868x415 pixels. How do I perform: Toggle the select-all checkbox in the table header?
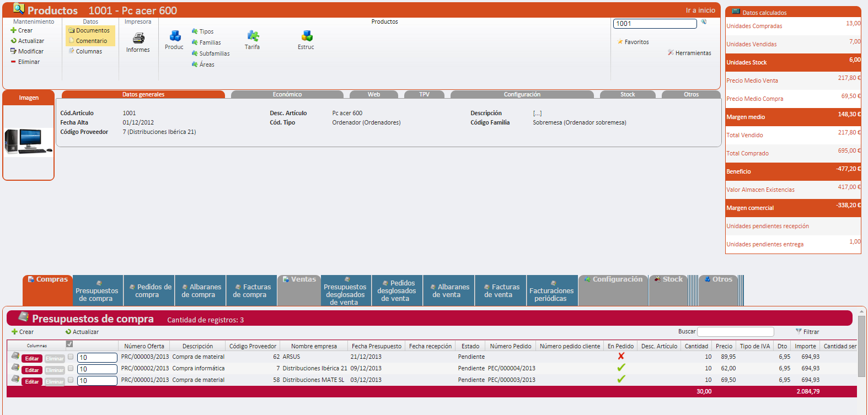(69, 344)
